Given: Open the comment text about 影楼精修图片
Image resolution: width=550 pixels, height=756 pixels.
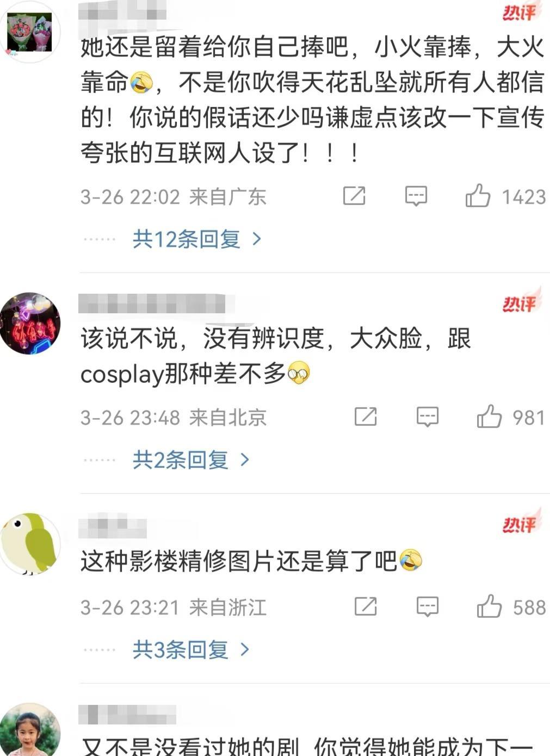Looking at the screenshot, I should (251, 561).
